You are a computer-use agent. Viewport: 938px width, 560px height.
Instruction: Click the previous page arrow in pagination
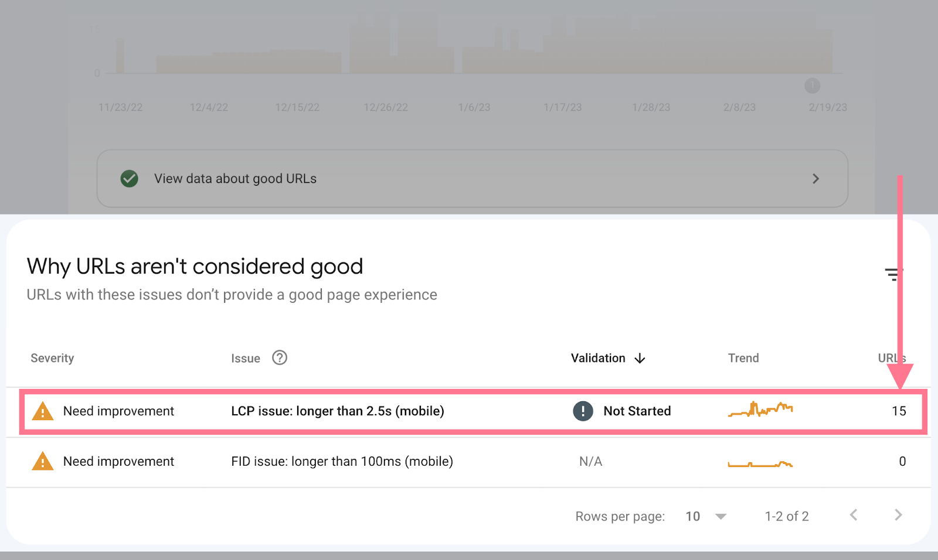coord(853,515)
